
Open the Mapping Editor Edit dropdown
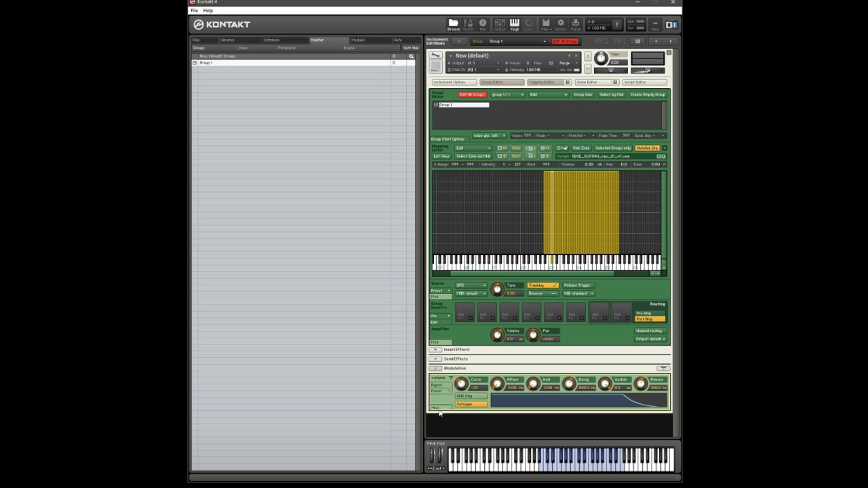473,148
